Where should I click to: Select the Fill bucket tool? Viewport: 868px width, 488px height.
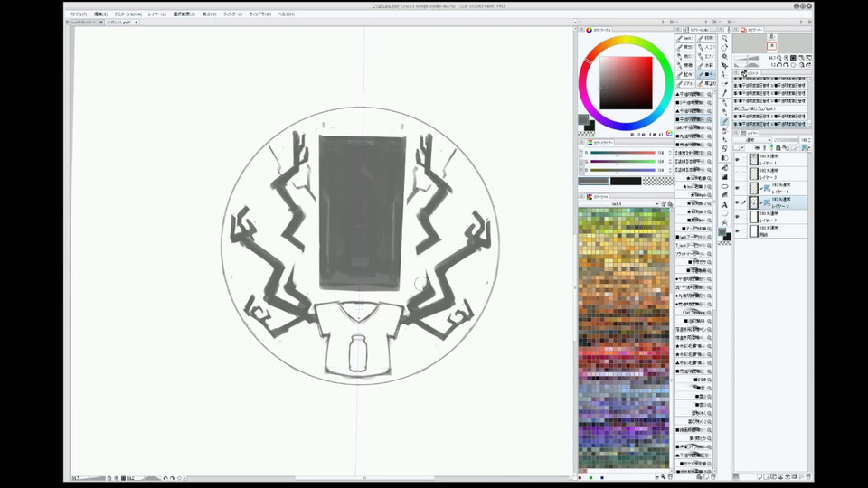pyautogui.click(x=724, y=168)
